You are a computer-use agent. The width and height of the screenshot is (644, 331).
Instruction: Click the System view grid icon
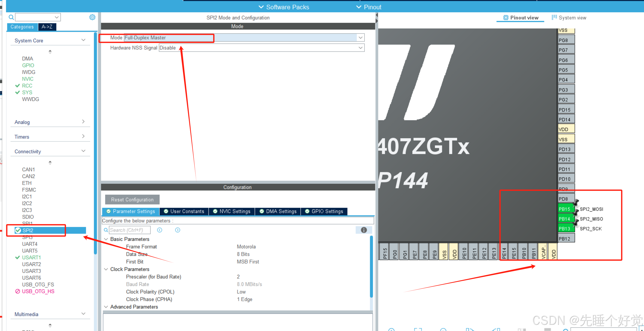tap(554, 18)
